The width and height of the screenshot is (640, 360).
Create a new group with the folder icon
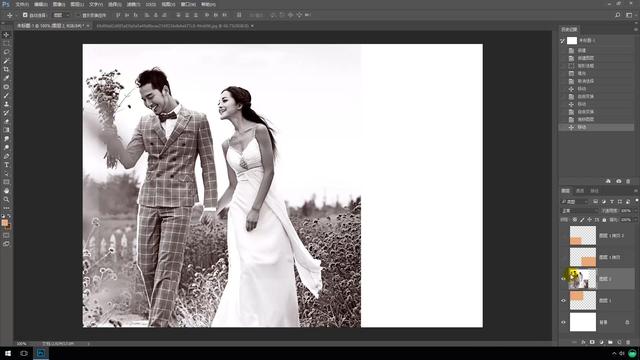610,342
